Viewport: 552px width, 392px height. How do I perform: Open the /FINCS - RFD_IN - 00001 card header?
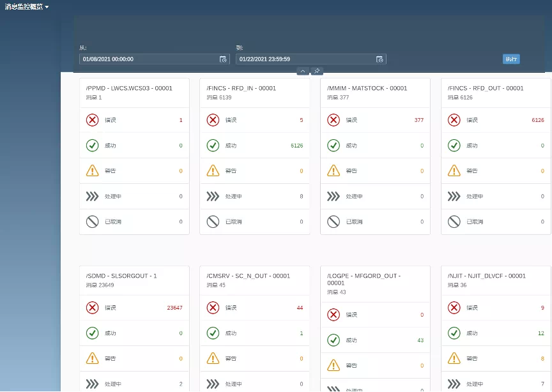click(255, 93)
